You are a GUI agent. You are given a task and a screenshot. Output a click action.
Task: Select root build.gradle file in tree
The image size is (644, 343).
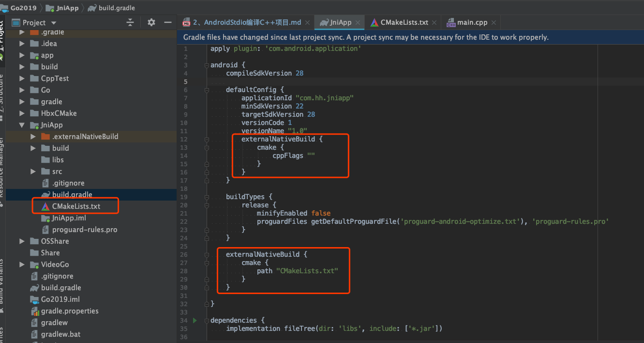[61, 288]
